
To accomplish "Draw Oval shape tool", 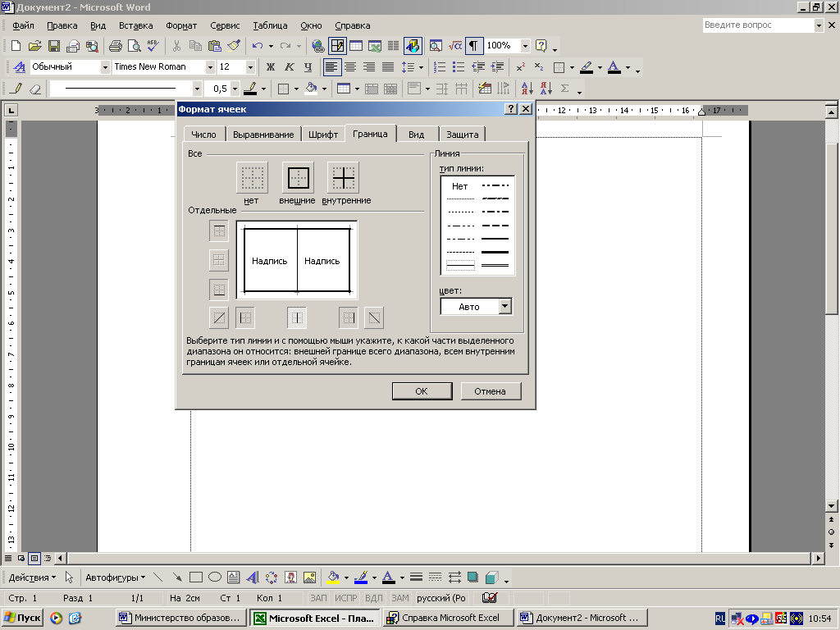I will point(215,577).
